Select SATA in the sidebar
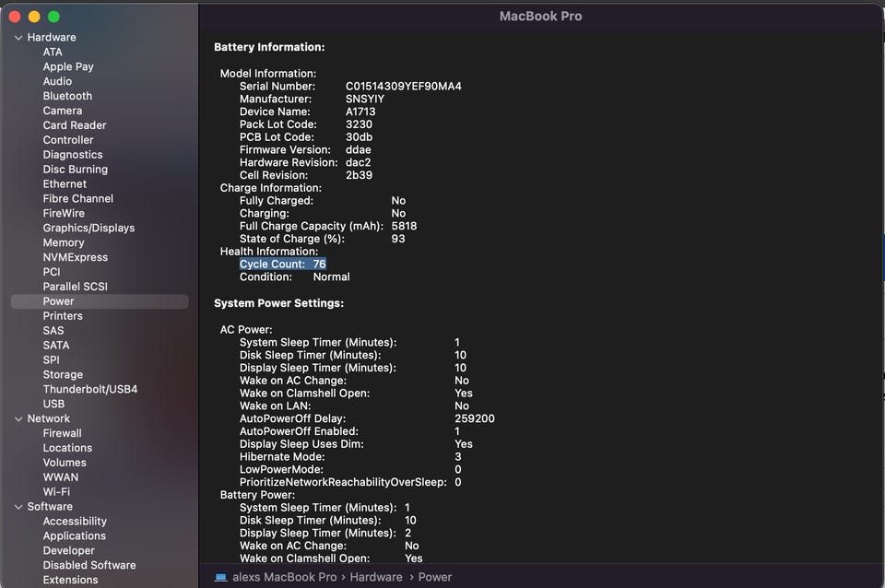This screenshot has height=588, width=885. tap(56, 346)
